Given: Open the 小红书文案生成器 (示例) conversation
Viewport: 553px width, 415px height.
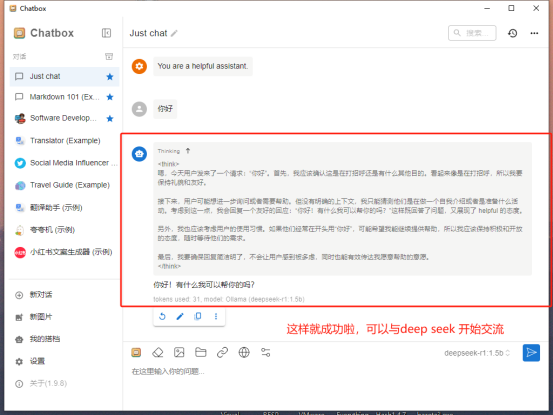Looking at the screenshot, I should 65,252.
